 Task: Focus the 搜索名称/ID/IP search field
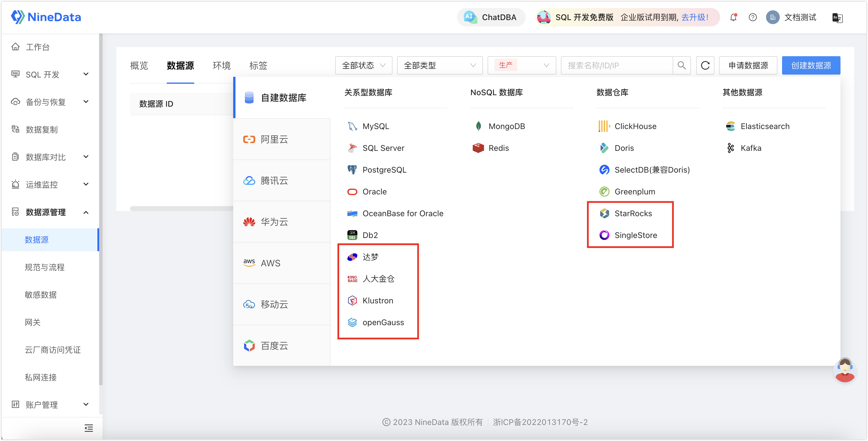[617, 65]
